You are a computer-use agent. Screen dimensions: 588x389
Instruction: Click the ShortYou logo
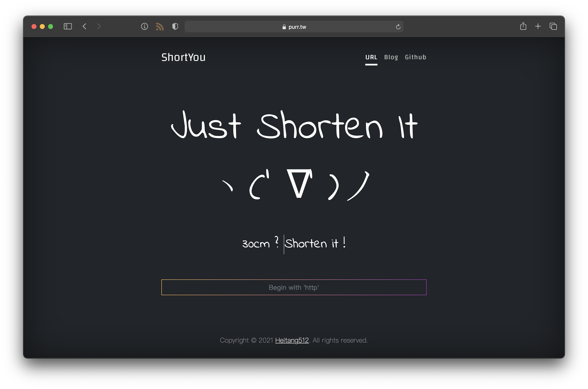click(183, 57)
